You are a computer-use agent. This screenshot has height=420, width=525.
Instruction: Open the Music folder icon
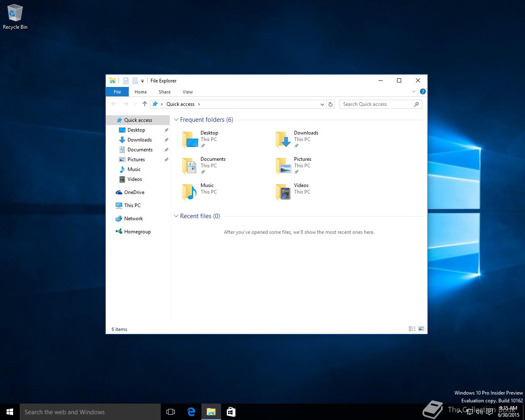(x=189, y=192)
